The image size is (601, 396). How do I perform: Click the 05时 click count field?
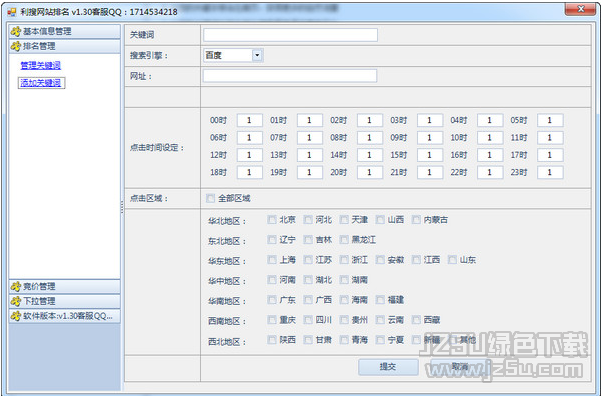coord(550,120)
